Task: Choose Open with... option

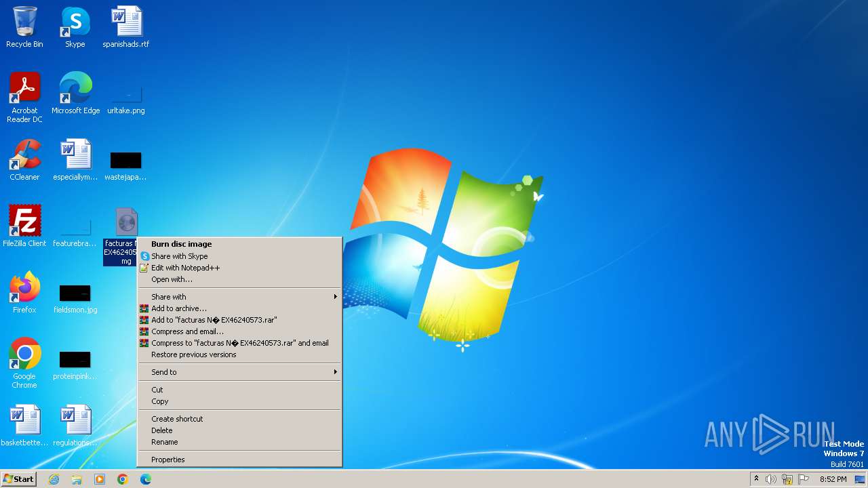Action: 239,279
